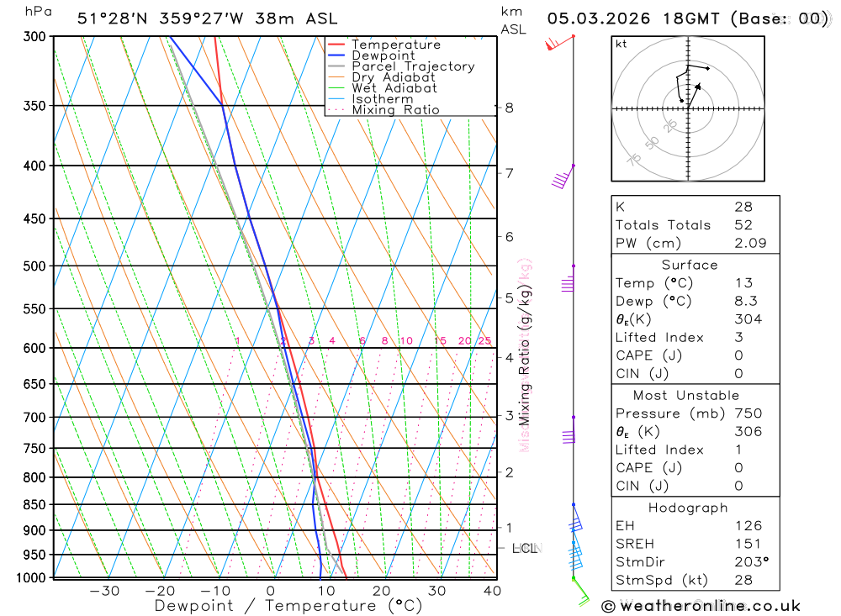Select the Temperature legend entry

point(396,45)
